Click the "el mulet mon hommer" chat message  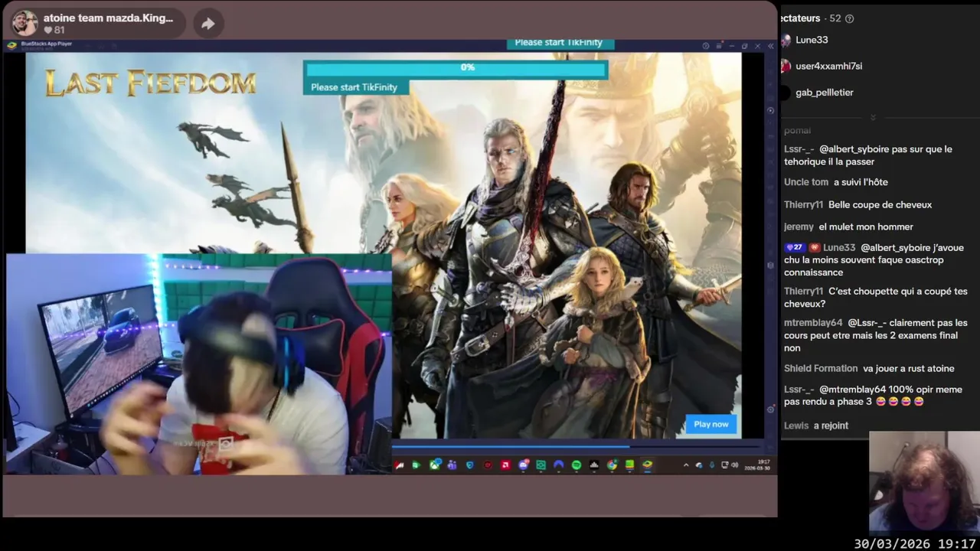point(866,227)
